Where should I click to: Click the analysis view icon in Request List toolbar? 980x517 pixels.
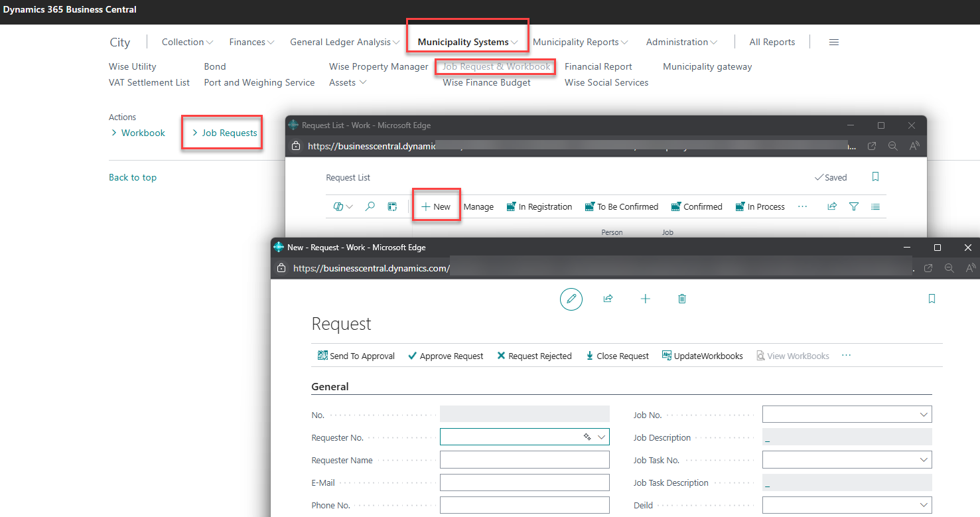click(392, 206)
